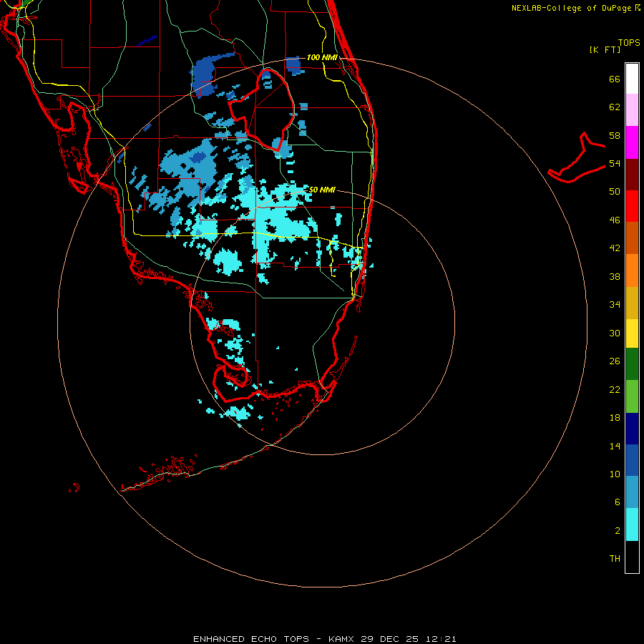Click the 34 legend value label

615,305
